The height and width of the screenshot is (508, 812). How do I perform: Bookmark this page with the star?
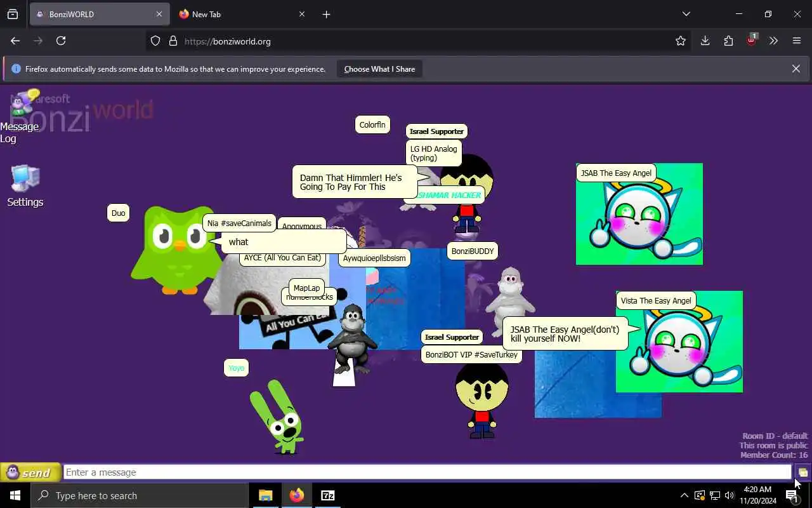(x=681, y=41)
